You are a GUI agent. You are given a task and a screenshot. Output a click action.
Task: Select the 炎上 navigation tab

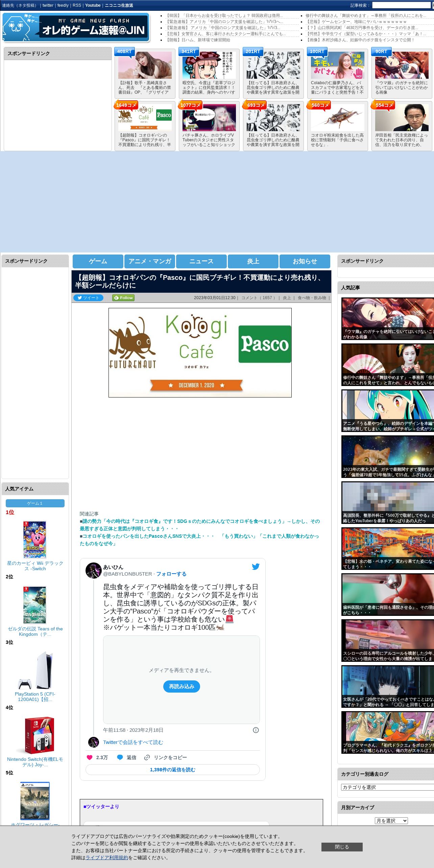[x=253, y=261]
